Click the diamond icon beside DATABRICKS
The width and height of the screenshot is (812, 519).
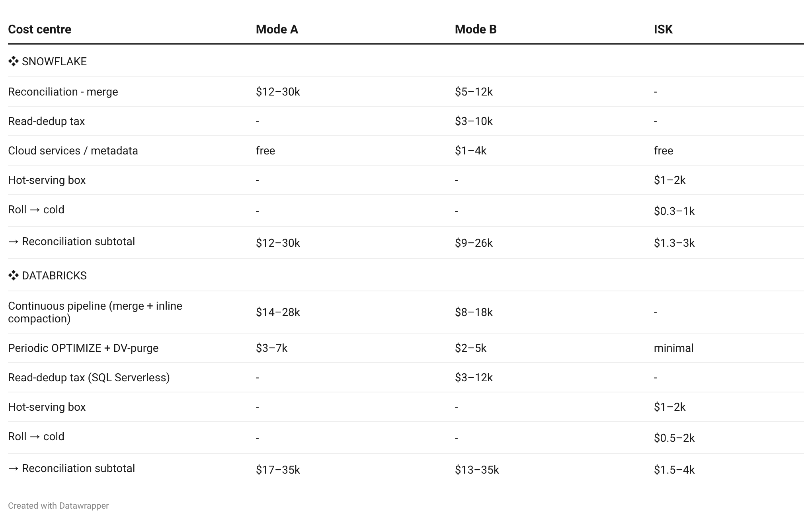[x=14, y=275]
